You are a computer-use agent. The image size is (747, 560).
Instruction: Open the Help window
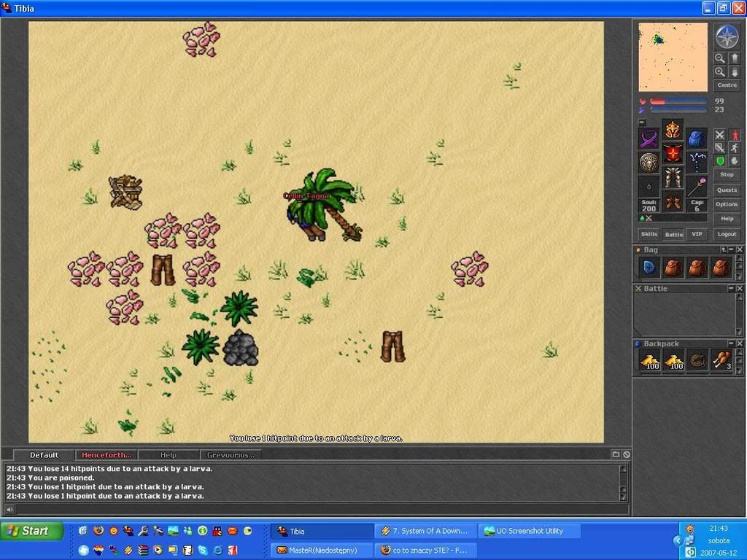pyautogui.click(x=727, y=219)
